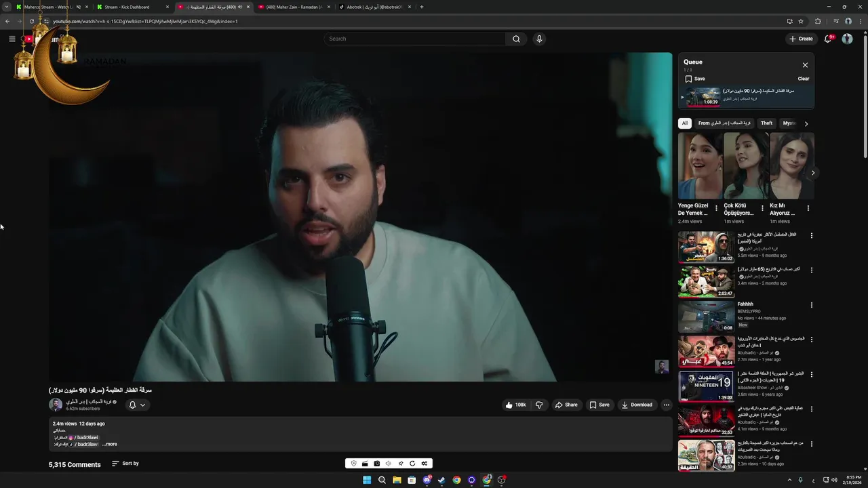Open Sort by comments dropdown

[x=125, y=464]
